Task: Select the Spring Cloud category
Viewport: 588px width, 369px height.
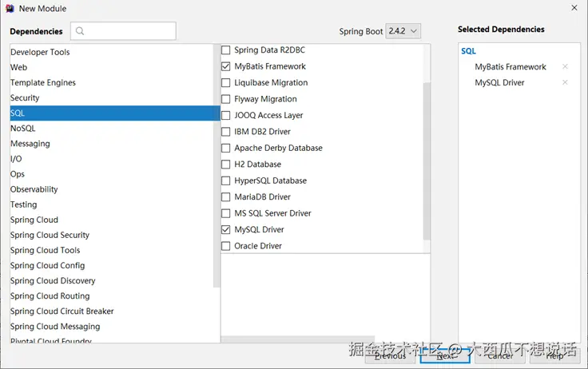Action: pyautogui.click(x=111, y=220)
